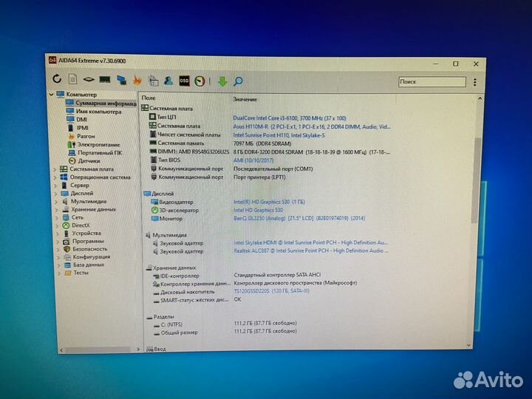Viewport: 532px width, 399px height.
Task: Maximize the AIDA64 window
Action: pos(456,64)
